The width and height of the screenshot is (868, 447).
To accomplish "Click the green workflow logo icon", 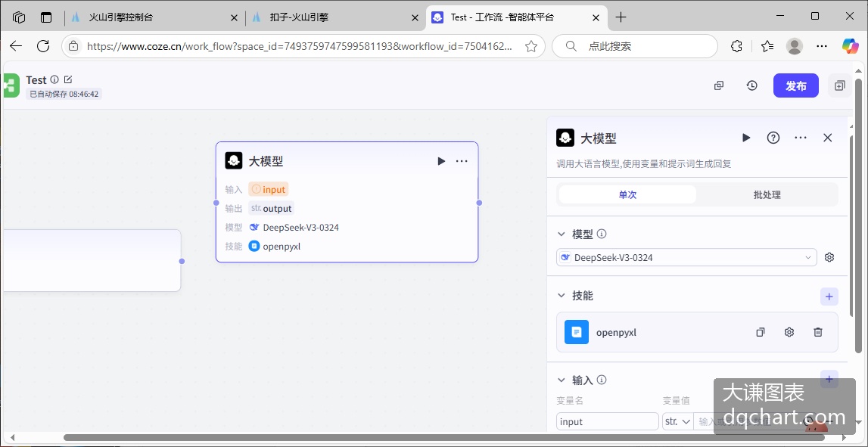I will tap(10, 85).
